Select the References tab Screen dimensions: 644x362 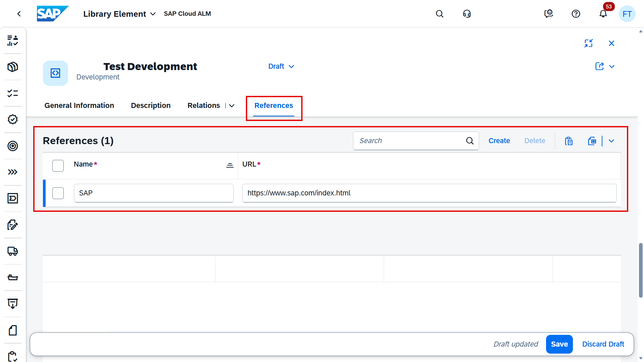click(274, 106)
